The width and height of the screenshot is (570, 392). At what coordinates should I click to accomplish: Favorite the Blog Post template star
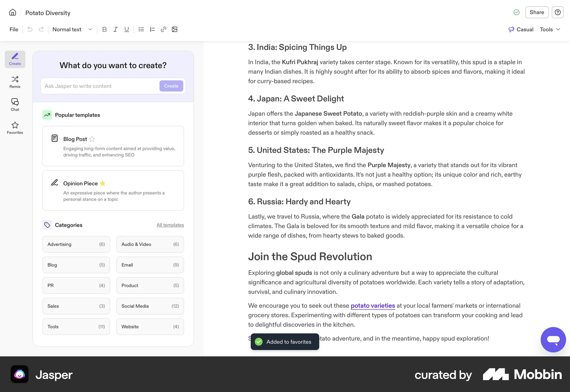click(92, 139)
